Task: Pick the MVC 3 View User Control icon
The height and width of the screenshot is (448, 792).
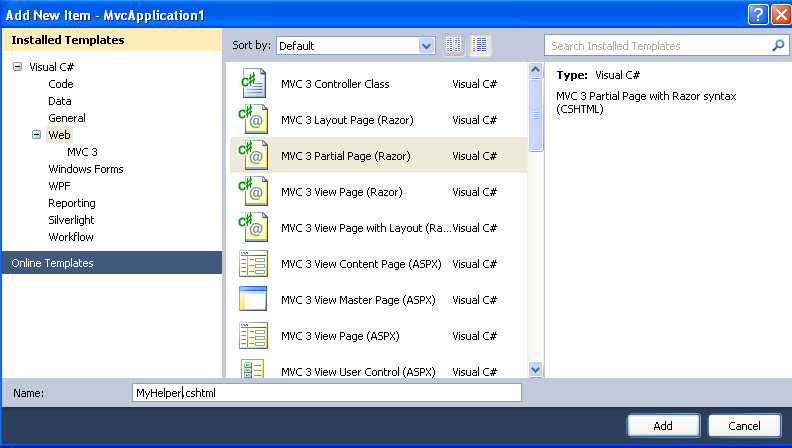Action: [x=252, y=371]
